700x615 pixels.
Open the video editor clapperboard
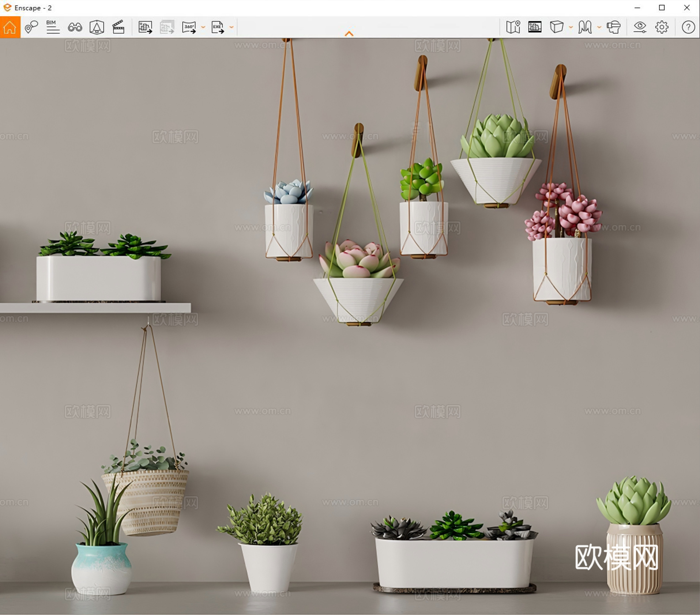[118, 27]
